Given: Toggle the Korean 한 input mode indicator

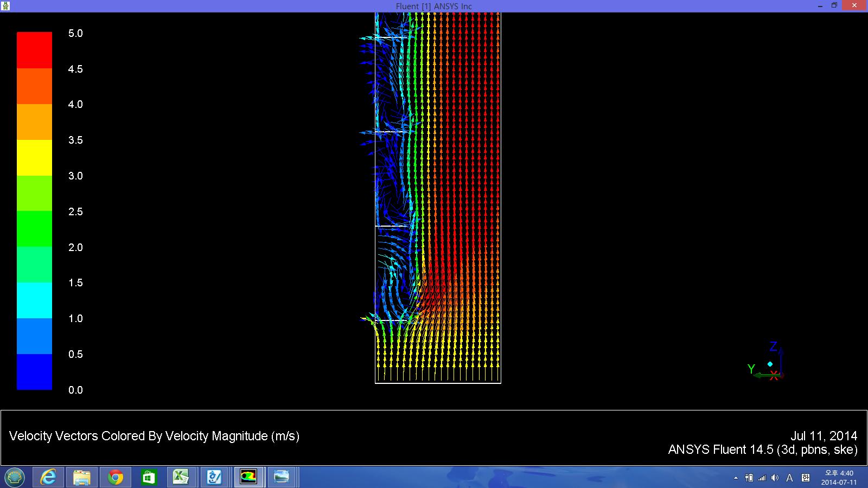Looking at the screenshot, I should coord(806,478).
